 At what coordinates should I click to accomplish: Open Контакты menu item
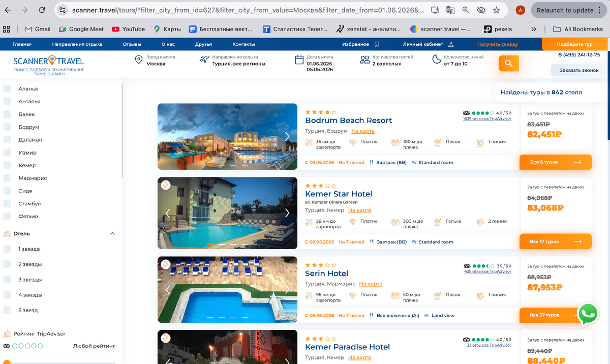coord(243,44)
